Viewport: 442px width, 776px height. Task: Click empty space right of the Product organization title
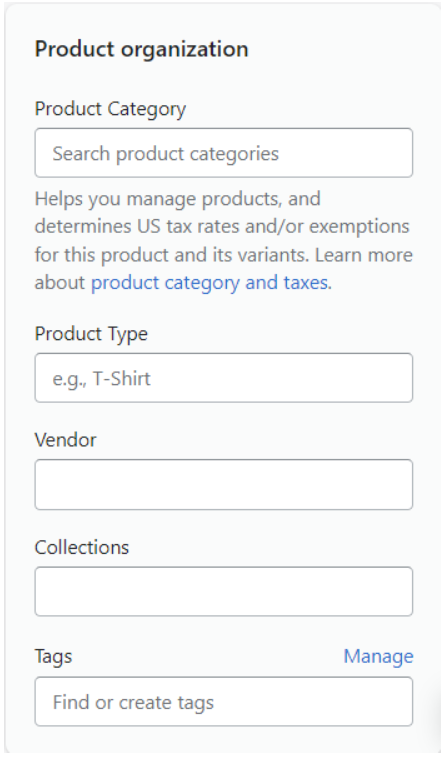click(337, 49)
